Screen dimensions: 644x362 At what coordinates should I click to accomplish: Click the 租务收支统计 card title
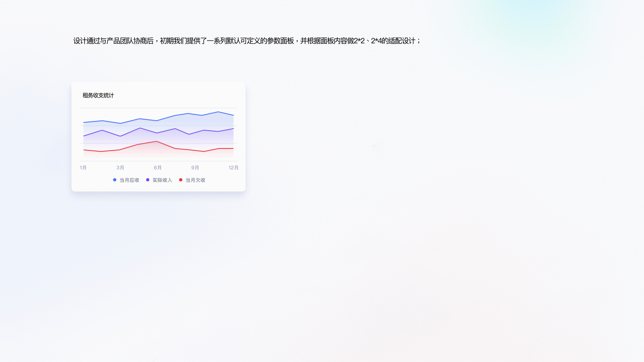tap(98, 95)
